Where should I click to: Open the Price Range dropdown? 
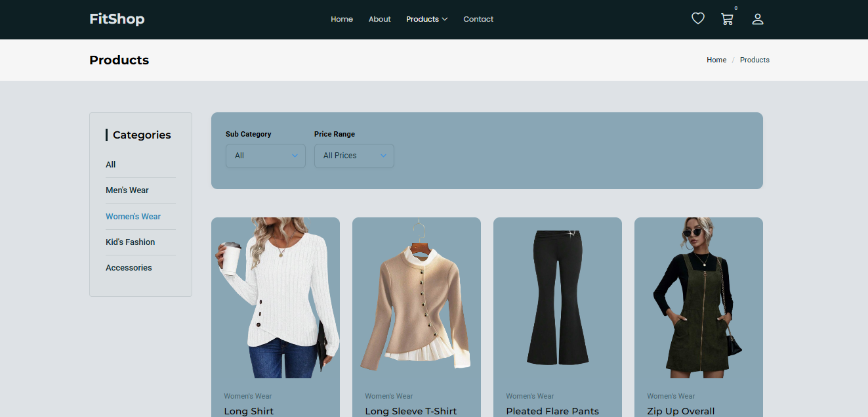coord(354,156)
